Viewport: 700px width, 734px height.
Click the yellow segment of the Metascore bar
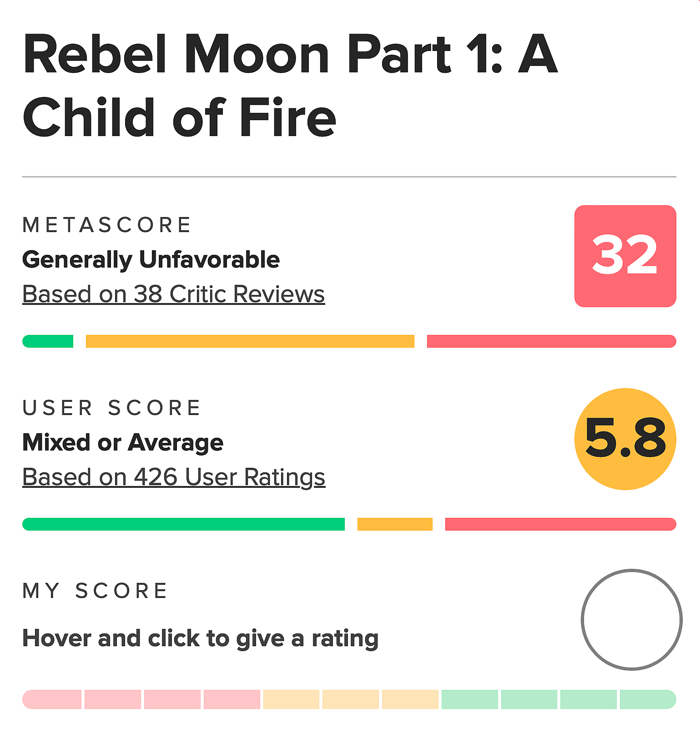click(x=250, y=340)
